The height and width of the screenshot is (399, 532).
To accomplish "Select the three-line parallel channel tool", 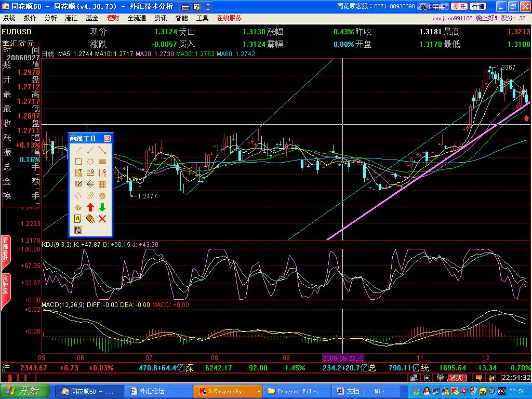I will 90,196.
